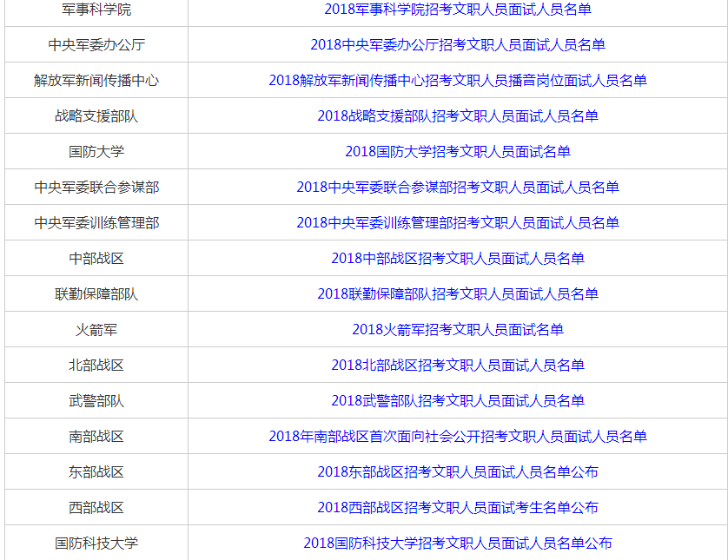Open the 2018中央军委办公厅 interview list link

click(458, 44)
